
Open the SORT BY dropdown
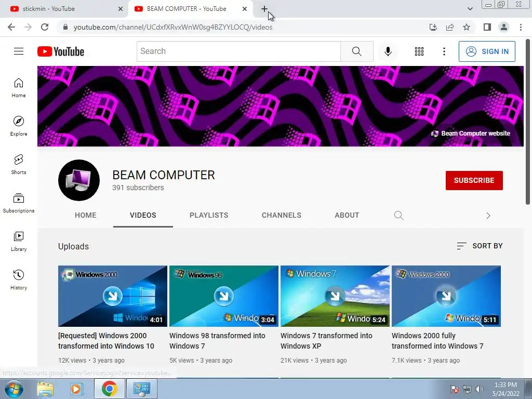[x=480, y=246]
